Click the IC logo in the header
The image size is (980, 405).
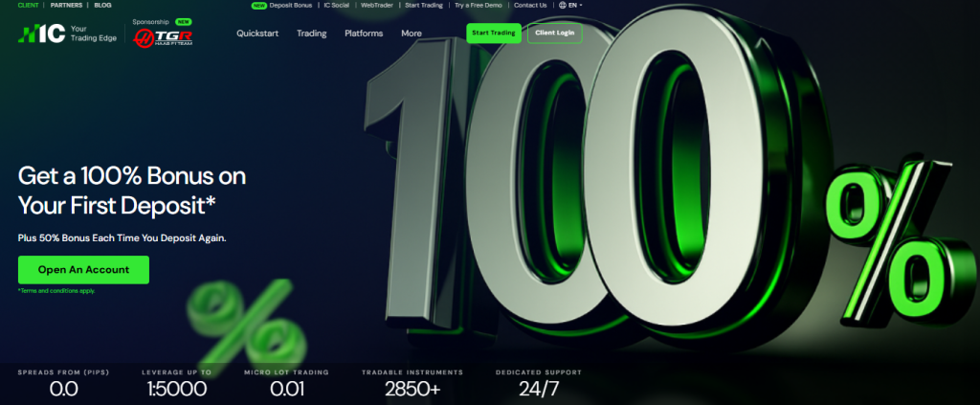tap(41, 34)
